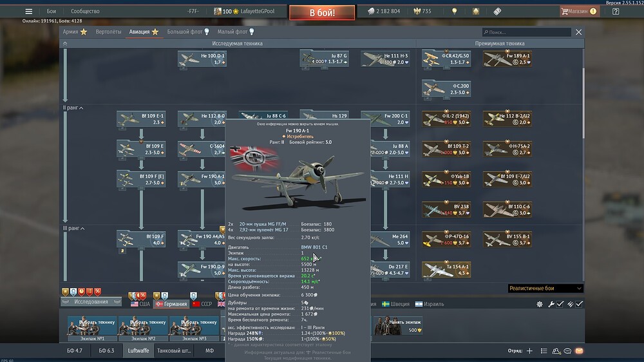Viewport: 644px width, 362px height.
Task: Select the Fw 189 A-1 premium aircraft
Action: click(507, 59)
